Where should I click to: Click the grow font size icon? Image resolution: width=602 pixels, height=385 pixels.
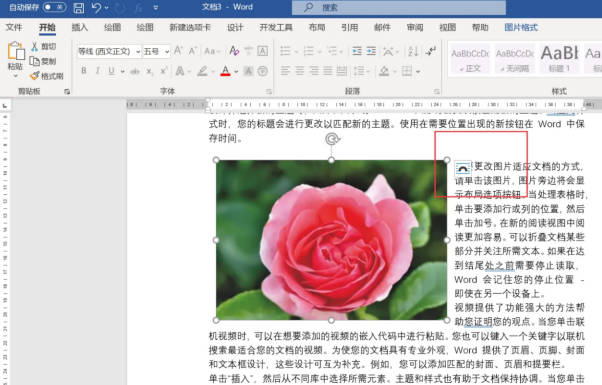click(x=178, y=51)
